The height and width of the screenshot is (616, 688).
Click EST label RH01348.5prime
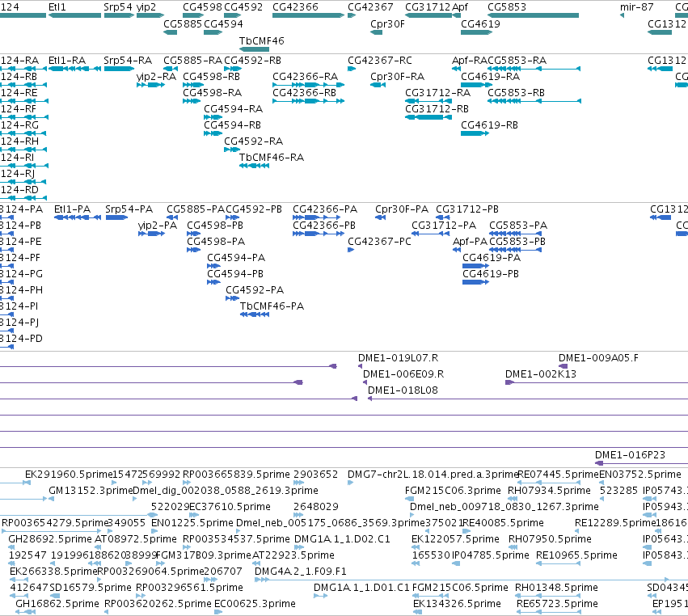click(556, 588)
